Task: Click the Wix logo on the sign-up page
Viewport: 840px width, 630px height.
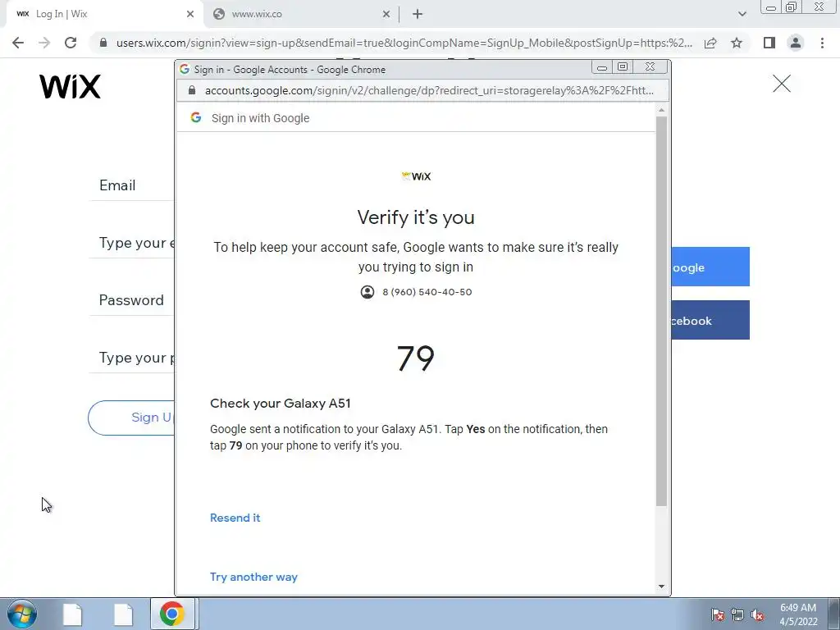Action: pyautogui.click(x=71, y=86)
